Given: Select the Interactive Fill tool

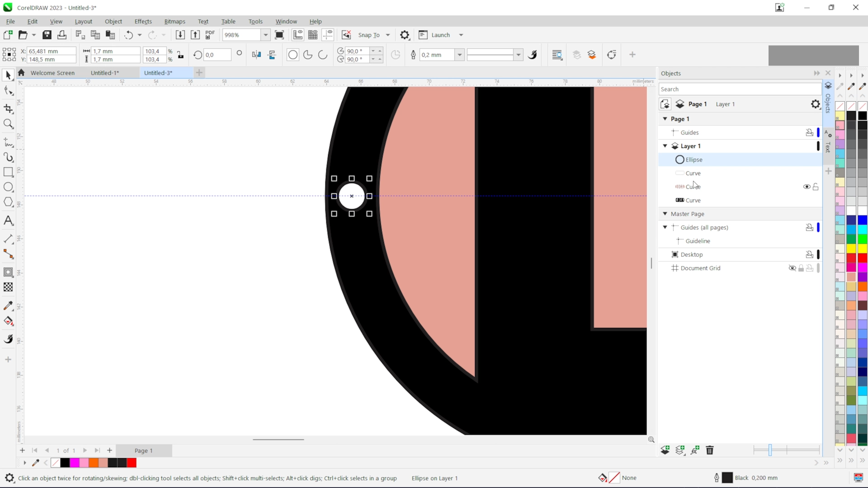Looking at the screenshot, I should (x=8, y=321).
